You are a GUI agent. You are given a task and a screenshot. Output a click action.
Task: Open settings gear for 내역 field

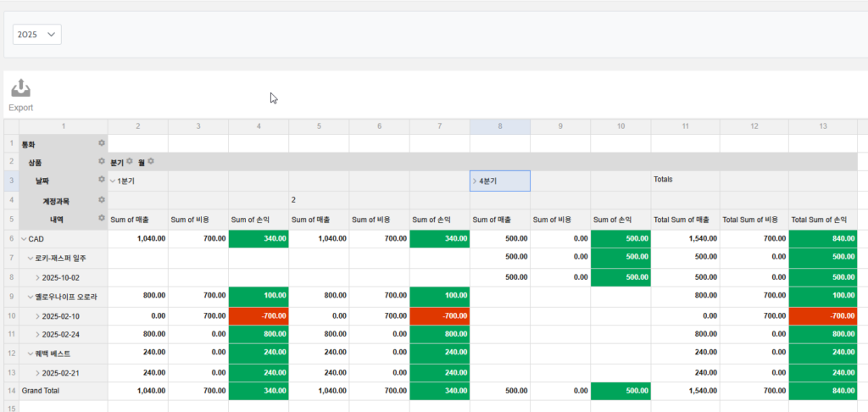click(x=102, y=218)
